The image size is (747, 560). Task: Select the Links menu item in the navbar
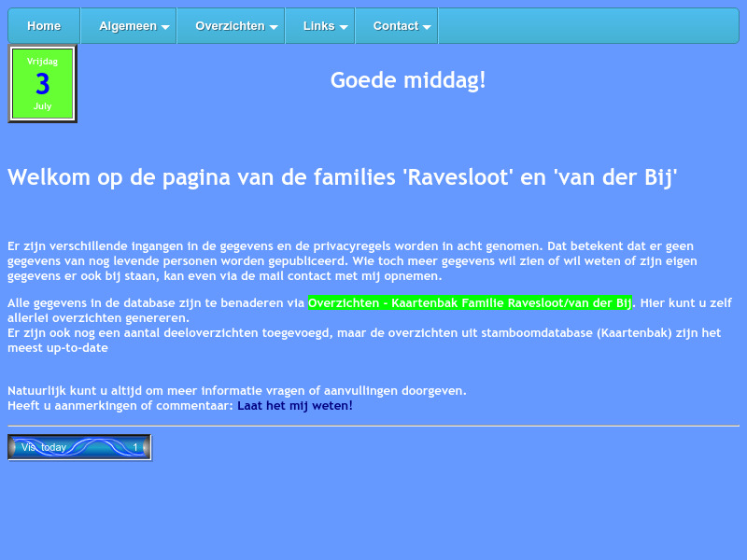point(317,26)
